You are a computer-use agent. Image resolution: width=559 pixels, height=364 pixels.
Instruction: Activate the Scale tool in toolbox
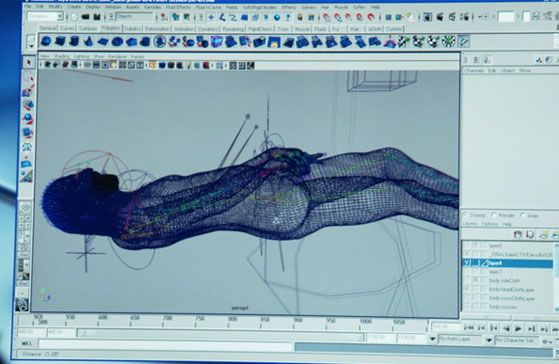27,133
